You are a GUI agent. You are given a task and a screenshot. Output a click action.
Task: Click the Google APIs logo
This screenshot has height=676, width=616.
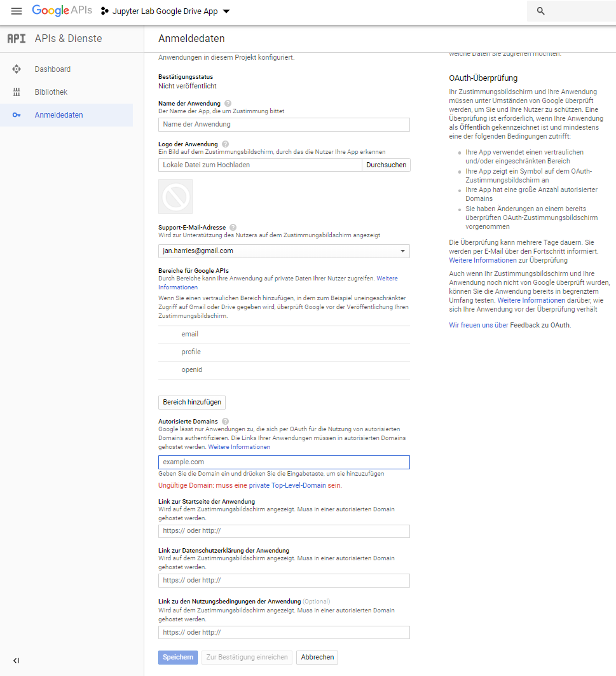pyautogui.click(x=62, y=10)
